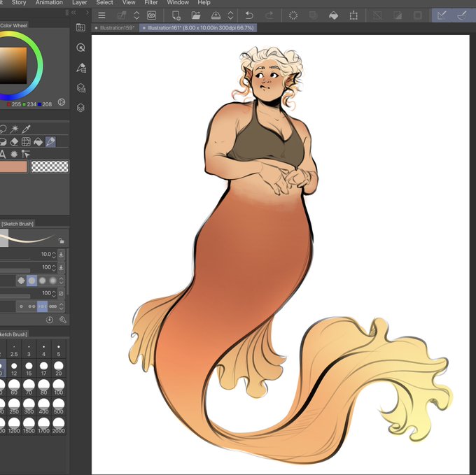Expand the gap option selector arrows
The width and height of the screenshot is (476, 475).
click(x=62, y=306)
